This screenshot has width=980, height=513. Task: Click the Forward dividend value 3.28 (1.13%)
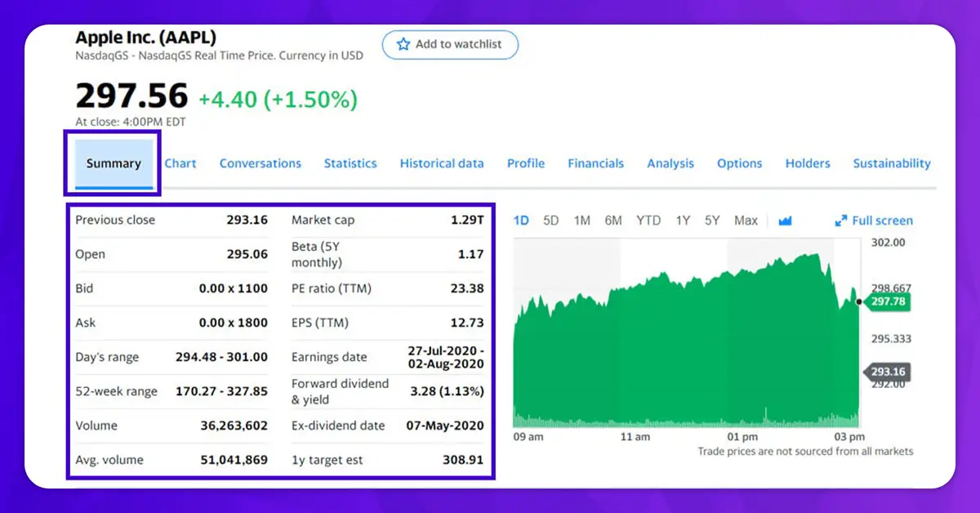[446, 391]
